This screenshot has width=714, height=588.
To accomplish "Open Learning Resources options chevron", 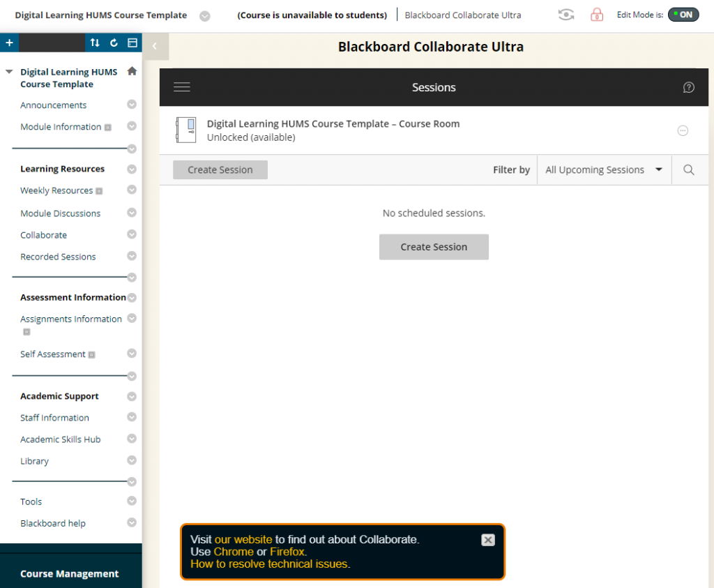I will pyautogui.click(x=132, y=169).
